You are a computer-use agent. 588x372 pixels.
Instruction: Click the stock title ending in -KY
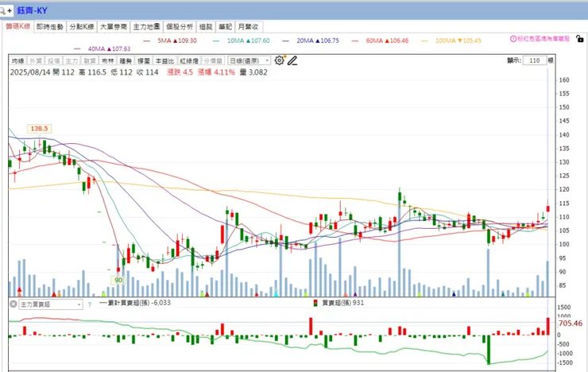pos(32,11)
